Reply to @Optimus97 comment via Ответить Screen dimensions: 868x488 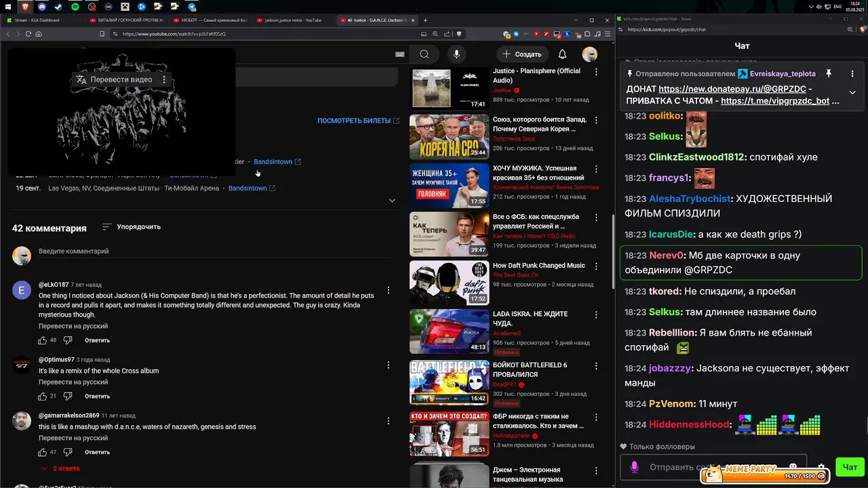point(97,396)
